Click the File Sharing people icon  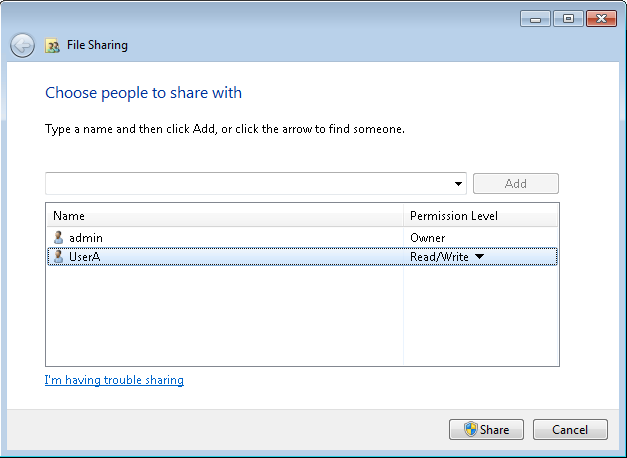pyautogui.click(x=52, y=46)
